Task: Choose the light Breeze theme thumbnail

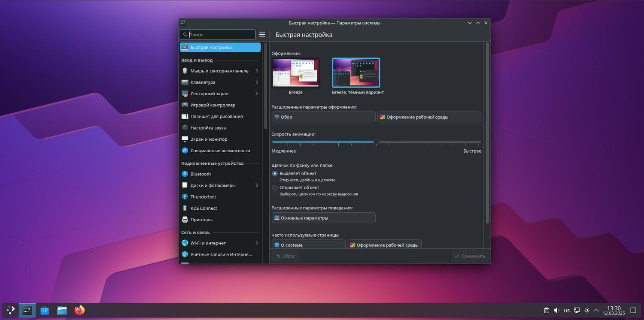Action: point(295,72)
